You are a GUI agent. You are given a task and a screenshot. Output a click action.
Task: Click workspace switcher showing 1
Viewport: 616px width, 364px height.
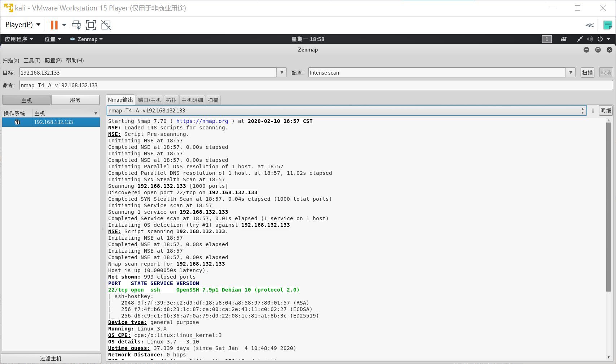tap(547, 39)
